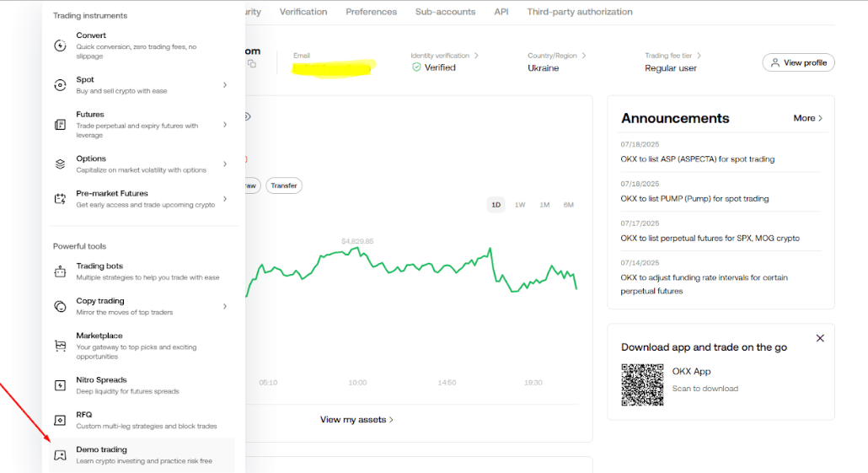Click the Copy trading icon
Screen dimensions: 868x473
[60, 306]
